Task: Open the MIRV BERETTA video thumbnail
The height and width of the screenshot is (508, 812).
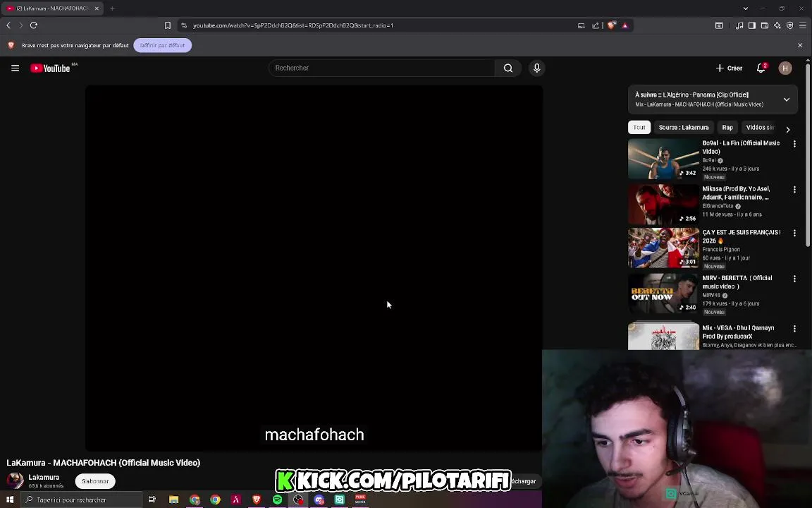Action: (x=663, y=294)
